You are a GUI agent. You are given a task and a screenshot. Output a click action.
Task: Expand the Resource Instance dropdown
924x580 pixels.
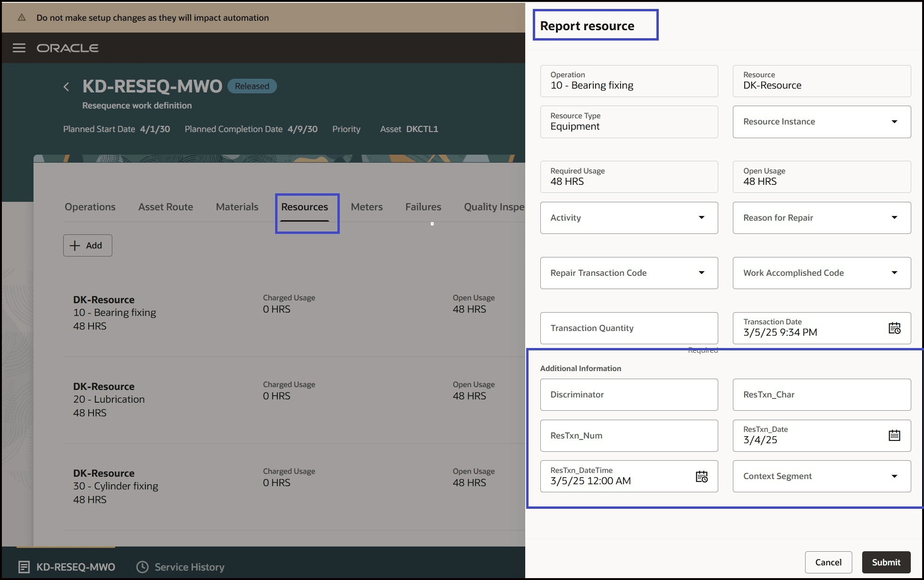coord(895,122)
